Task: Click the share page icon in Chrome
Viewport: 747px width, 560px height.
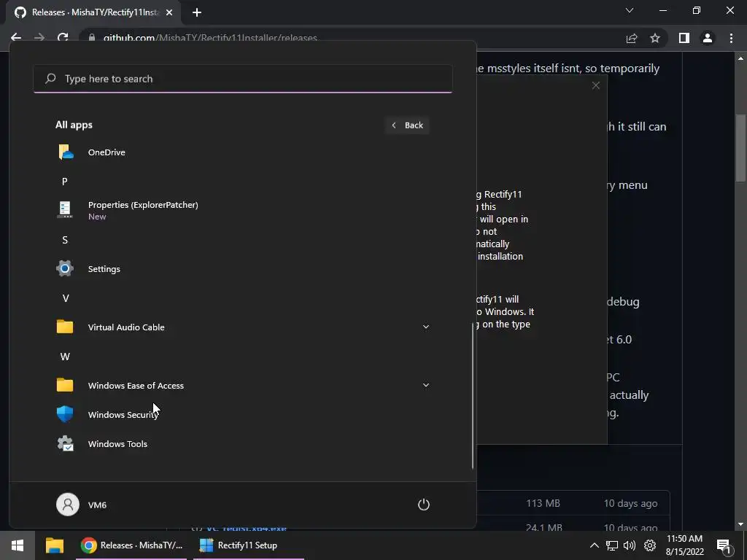Action: tap(632, 38)
